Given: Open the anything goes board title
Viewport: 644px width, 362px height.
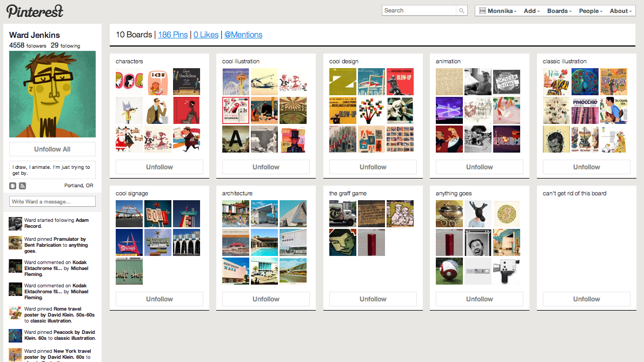Looking at the screenshot, I should click(454, 193).
